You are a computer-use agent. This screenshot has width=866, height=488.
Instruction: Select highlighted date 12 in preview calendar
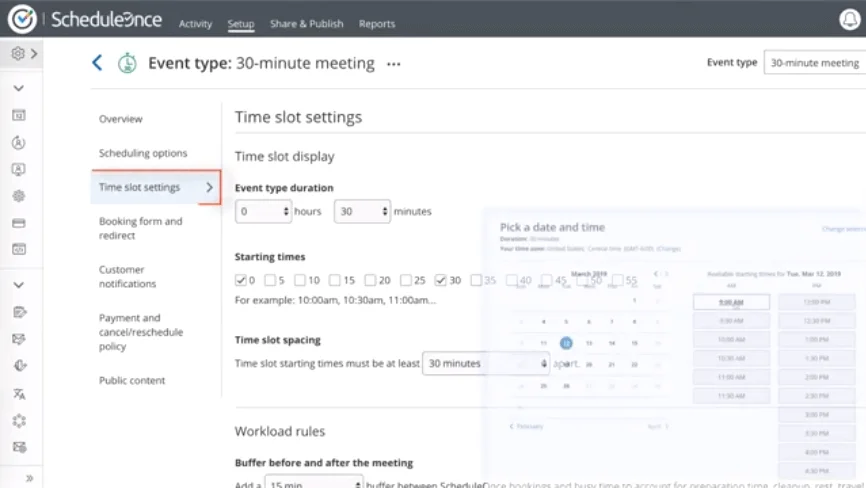[x=566, y=343]
